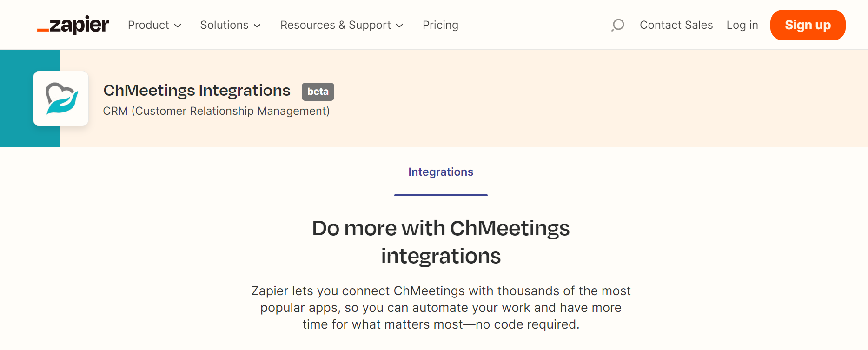This screenshot has height=350, width=868.
Task: Select the Integrations tab
Action: click(x=441, y=172)
